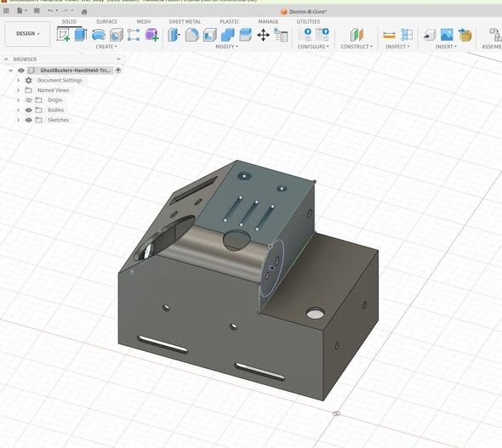Select the Insert Derive icon
The width and height of the screenshot is (502, 448).
[430, 35]
